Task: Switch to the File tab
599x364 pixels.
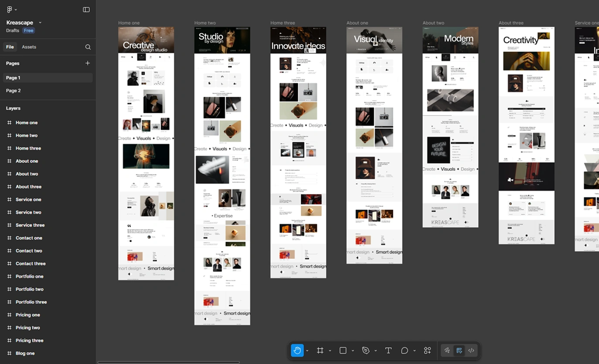Action: [x=10, y=47]
